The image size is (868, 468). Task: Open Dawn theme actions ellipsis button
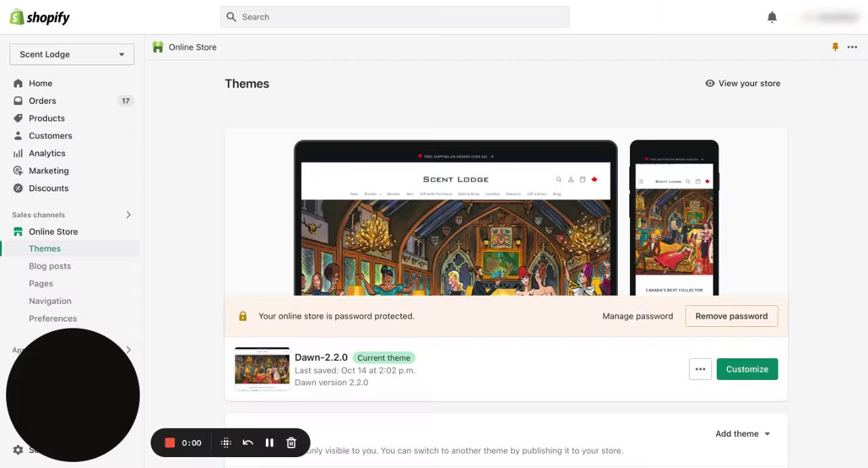click(x=701, y=369)
